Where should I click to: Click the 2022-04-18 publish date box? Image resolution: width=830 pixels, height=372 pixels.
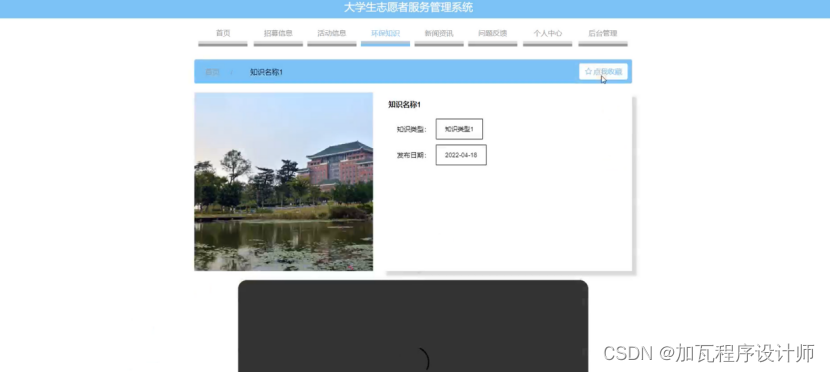461,155
